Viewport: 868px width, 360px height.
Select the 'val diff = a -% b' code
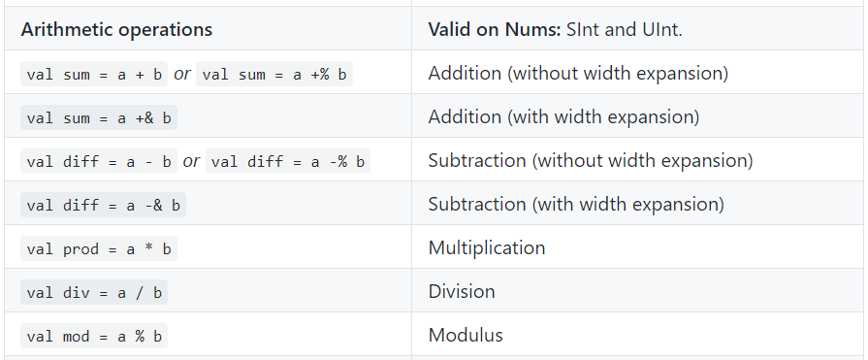(x=288, y=161)
